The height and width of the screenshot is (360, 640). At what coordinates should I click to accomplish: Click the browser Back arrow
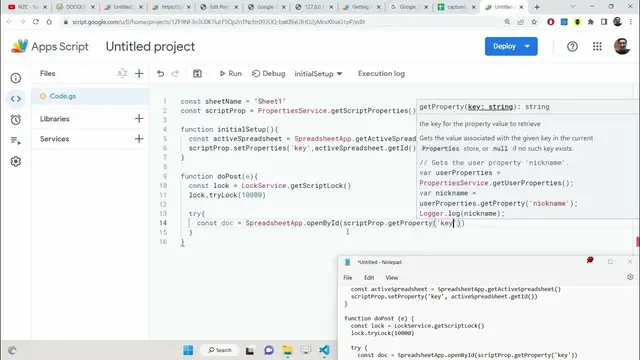pos(9,22)
